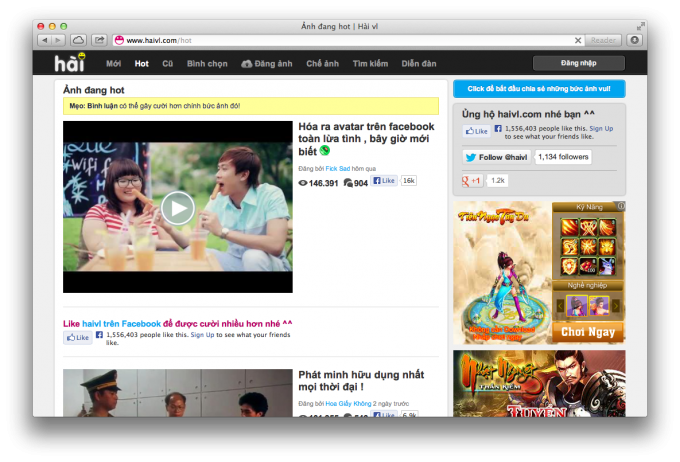Viewport: 680px width, 462px height.
Task: Click the Safari back arrow button
Action: [x=44, y=40]
